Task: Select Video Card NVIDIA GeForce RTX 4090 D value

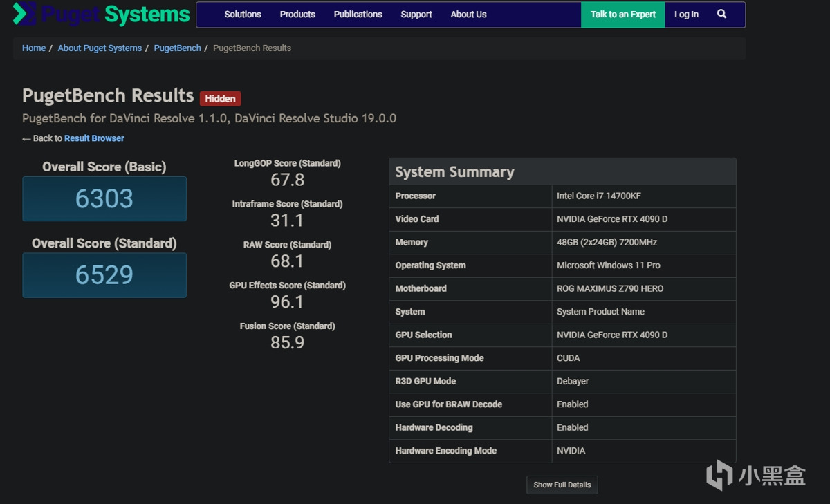Action: pos(644,219)
